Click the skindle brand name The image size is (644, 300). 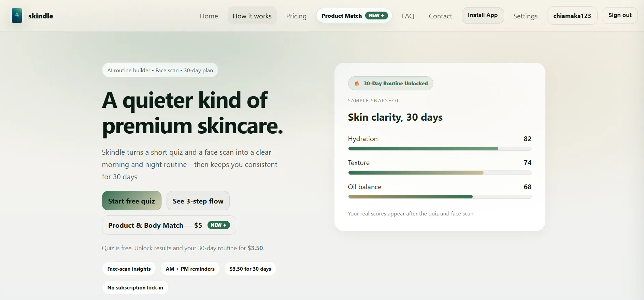tap(41, 16)
